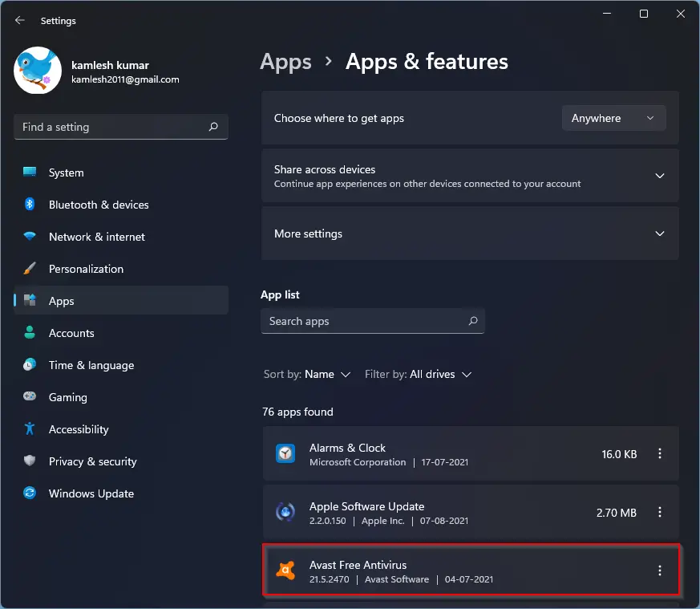Select the Apps category in the sidebar
Image resolution: width=700 pixels, height=609 pixels.
tap(121, 301)
